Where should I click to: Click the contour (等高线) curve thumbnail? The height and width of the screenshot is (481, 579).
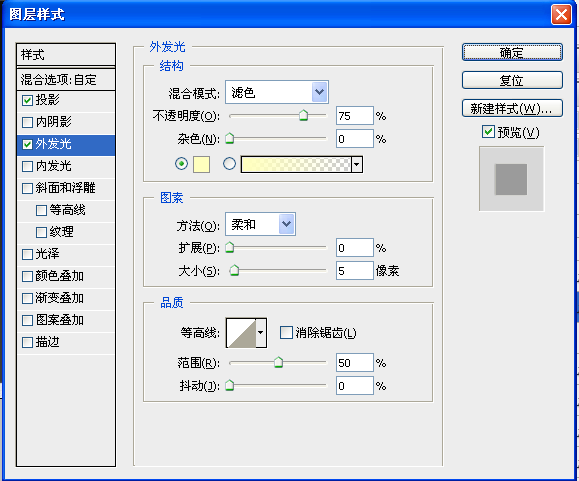click(241, 333)
